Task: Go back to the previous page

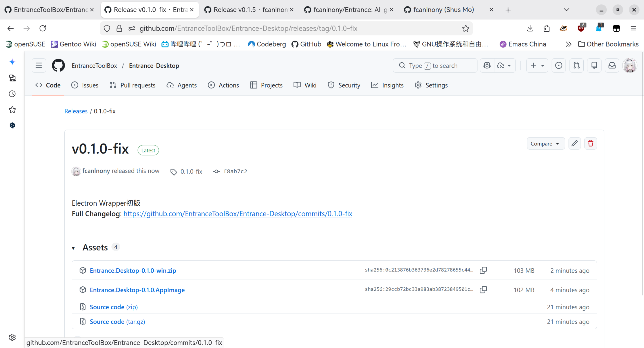Action: pos(10,28)
